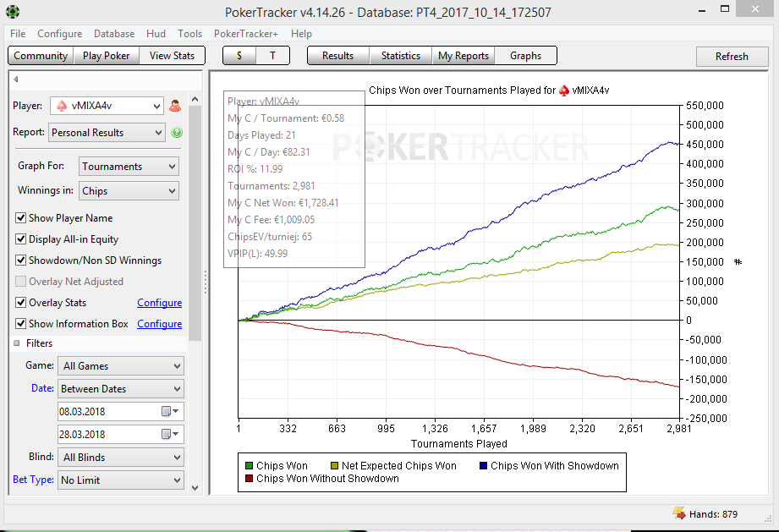
Task: Click the green report help icon
Action: click(x=177, y=132)
